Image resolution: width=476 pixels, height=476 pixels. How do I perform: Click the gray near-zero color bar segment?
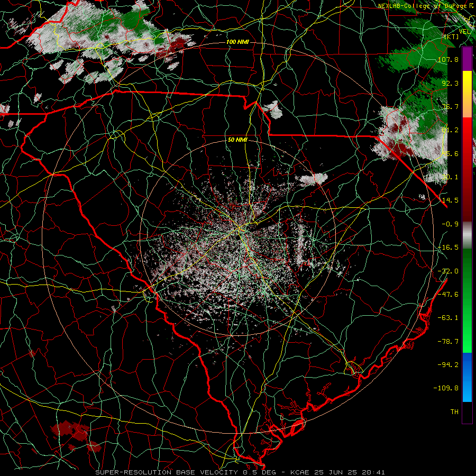coord(467,235)
